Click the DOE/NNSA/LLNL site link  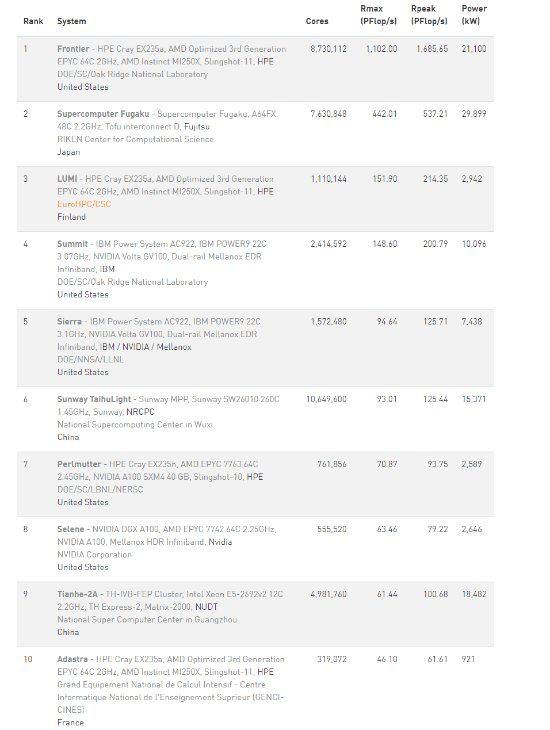coord(90,359)
